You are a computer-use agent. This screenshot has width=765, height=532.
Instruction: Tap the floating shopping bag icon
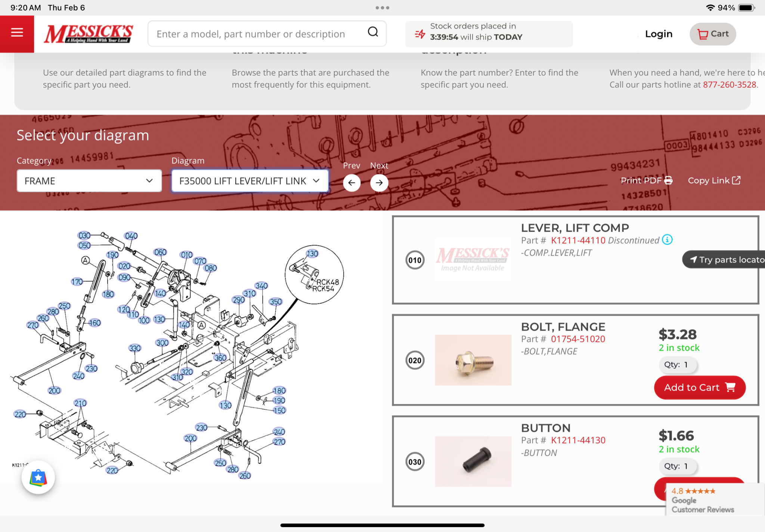pyautogui.click(x=38, y=477)
